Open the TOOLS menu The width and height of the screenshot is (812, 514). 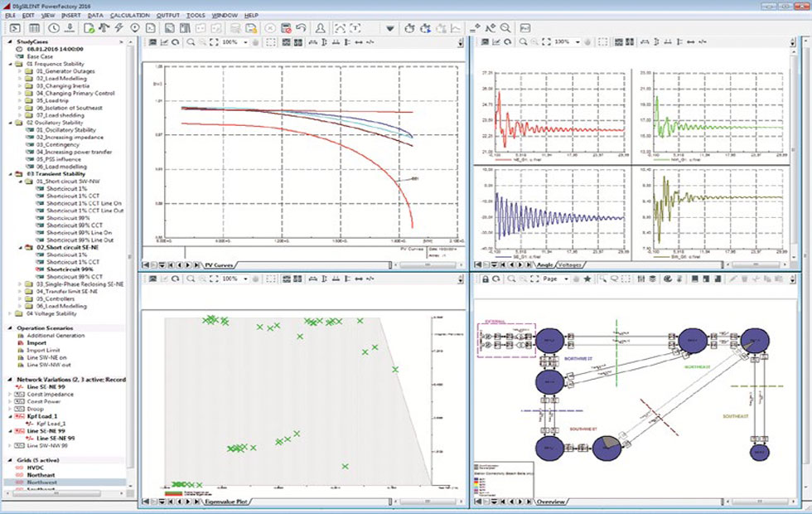[196, 16]
